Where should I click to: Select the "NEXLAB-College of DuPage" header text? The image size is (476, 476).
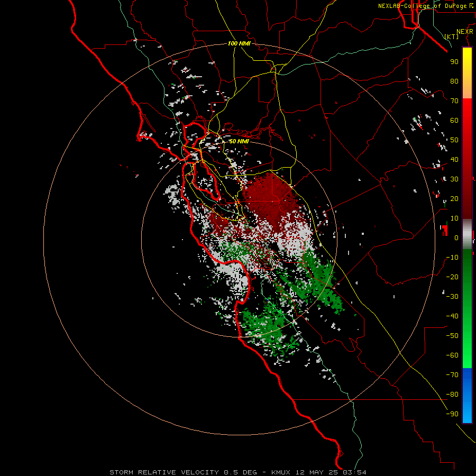422,6
